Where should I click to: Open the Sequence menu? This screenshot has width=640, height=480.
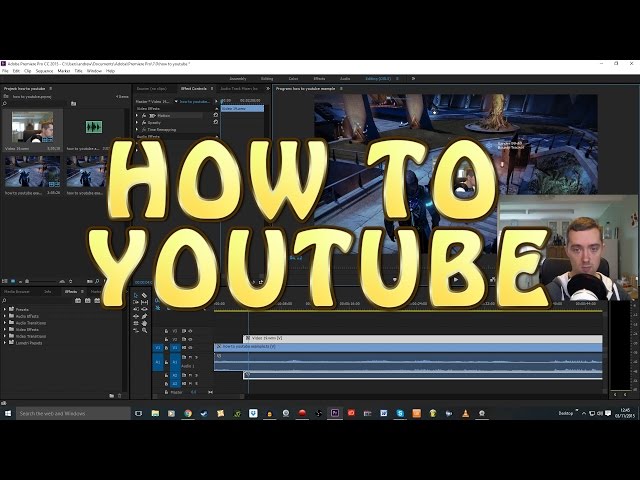coord(44,71)
